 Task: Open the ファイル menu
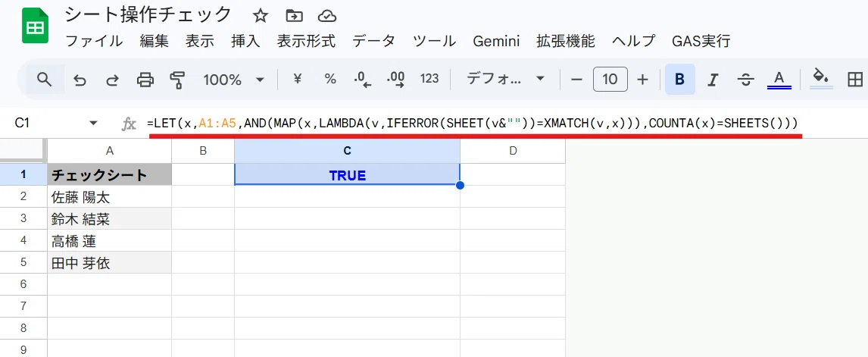pos(94,41)
